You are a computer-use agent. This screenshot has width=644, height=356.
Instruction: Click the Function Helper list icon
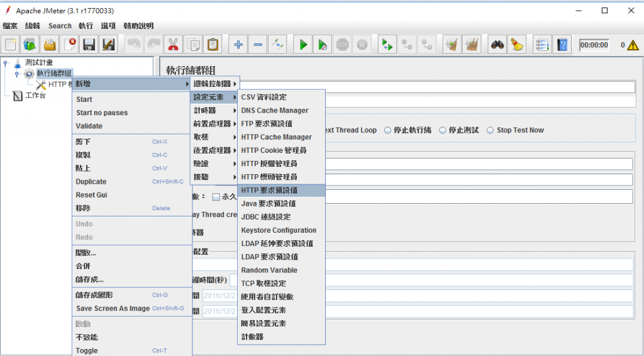542,45
